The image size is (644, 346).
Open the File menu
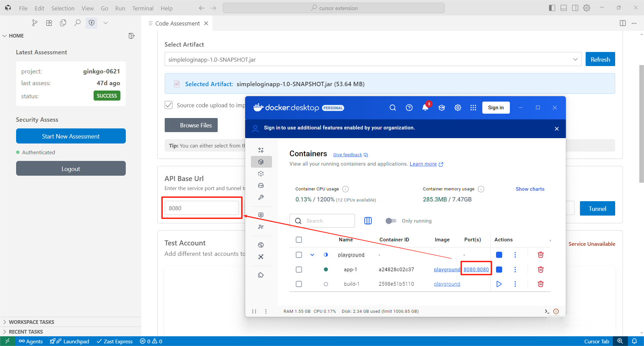click(23, 8)
